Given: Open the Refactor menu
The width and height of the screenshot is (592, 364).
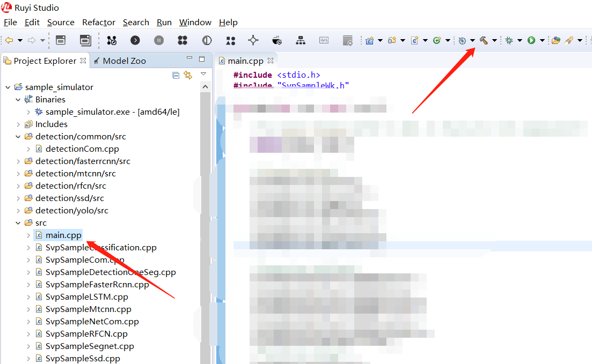Looking at the screenshot, I should click(x=99, y=23).
